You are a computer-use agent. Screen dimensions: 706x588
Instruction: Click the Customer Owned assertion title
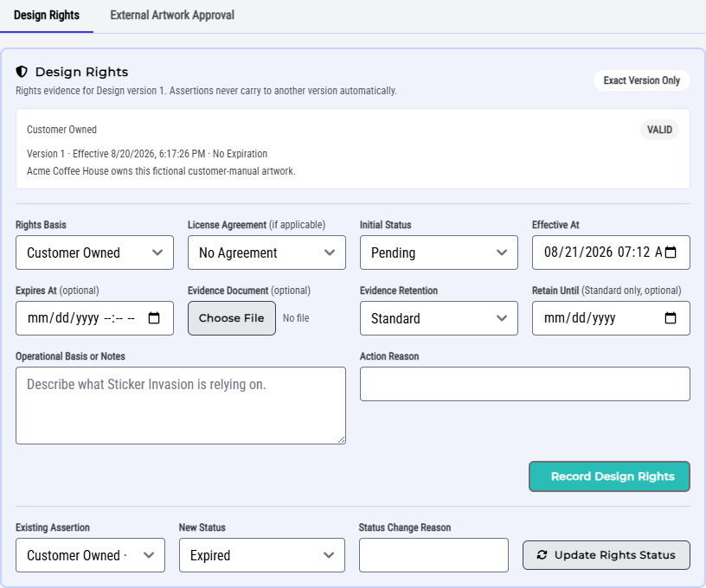61,130
